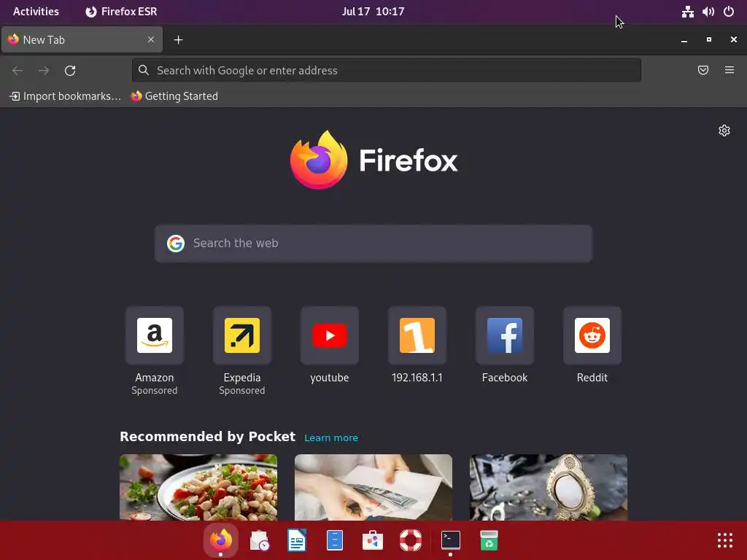
Task: Open the network status indicator
Action: 687,12
